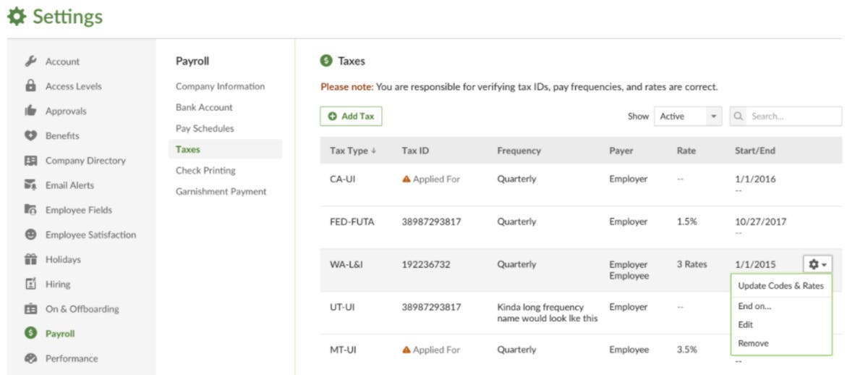This screenshot has width=868, height=375.
Task: Go to Account settings
Action: (x=62, y=62)
